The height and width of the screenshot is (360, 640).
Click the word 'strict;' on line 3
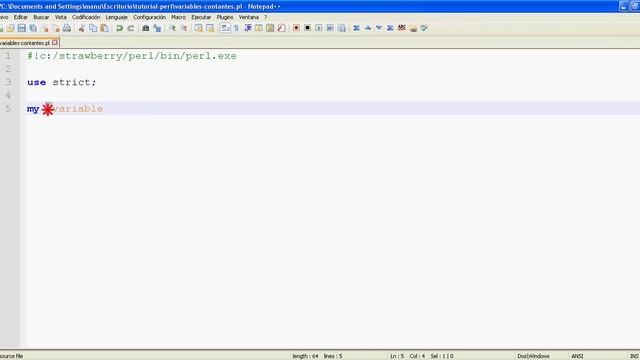pos(74,82)
